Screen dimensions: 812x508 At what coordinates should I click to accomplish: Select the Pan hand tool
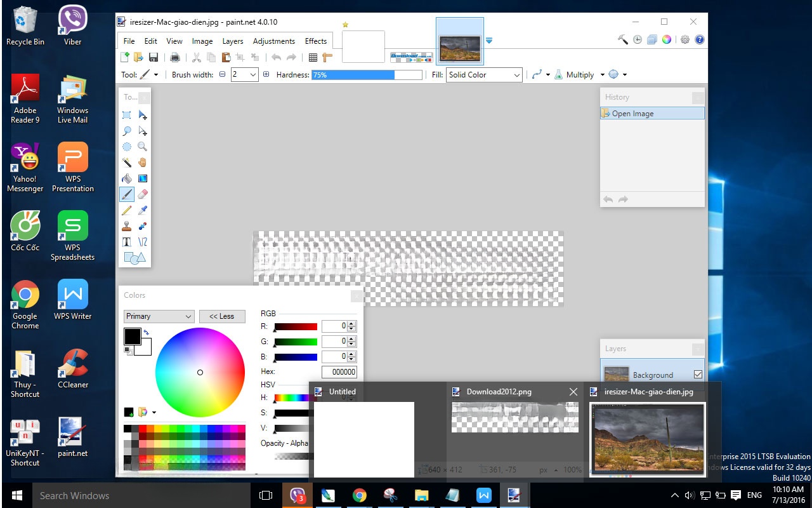coord(143,163)
